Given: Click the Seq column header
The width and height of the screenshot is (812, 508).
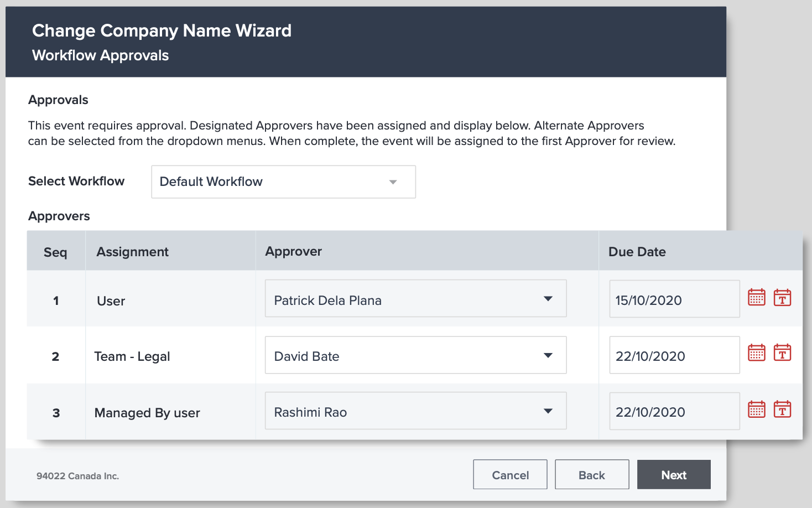Looking at the screenshot, I should click(56, 252).
